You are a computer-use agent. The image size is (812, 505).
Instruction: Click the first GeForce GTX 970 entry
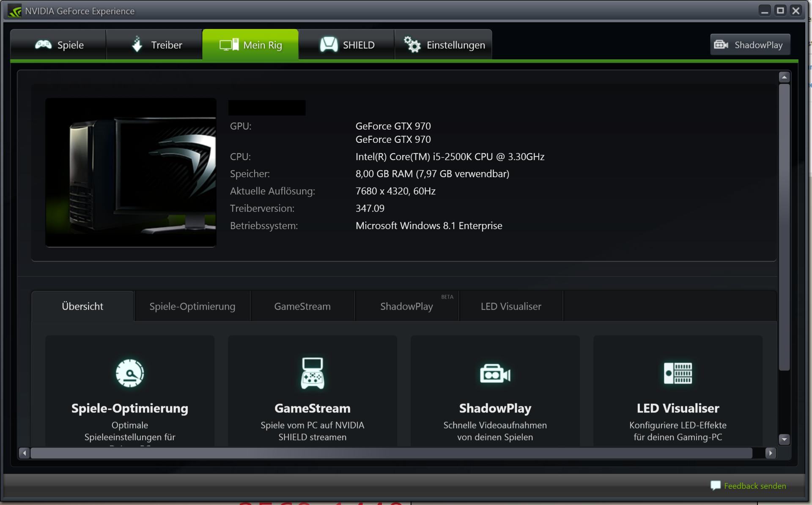(x=393, y=126)
